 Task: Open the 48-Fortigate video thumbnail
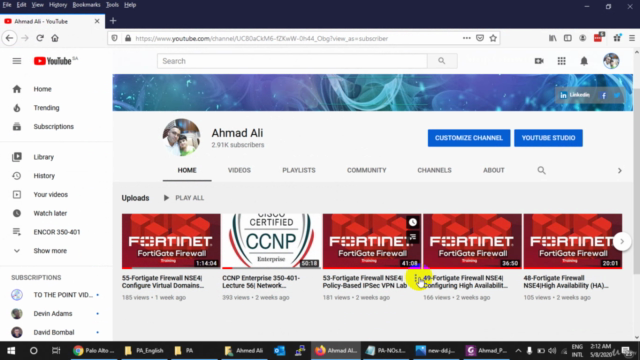(573, 241)
